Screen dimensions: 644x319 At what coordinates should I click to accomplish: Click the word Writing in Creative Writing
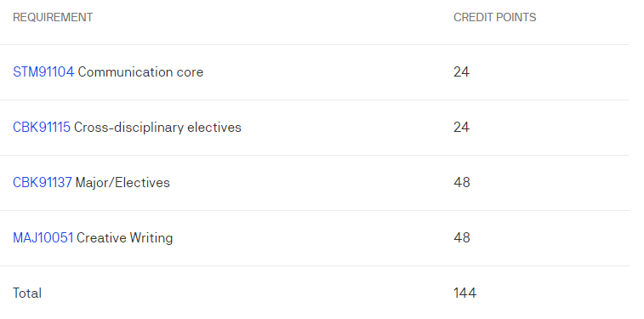pyautogui.click(x=151, y=238)
